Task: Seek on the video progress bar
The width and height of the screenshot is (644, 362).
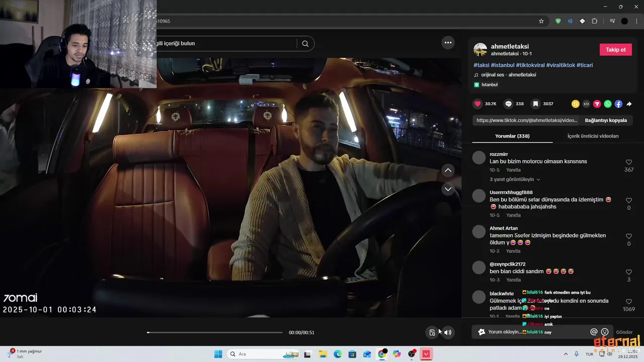Action: [x=215, y=332]
